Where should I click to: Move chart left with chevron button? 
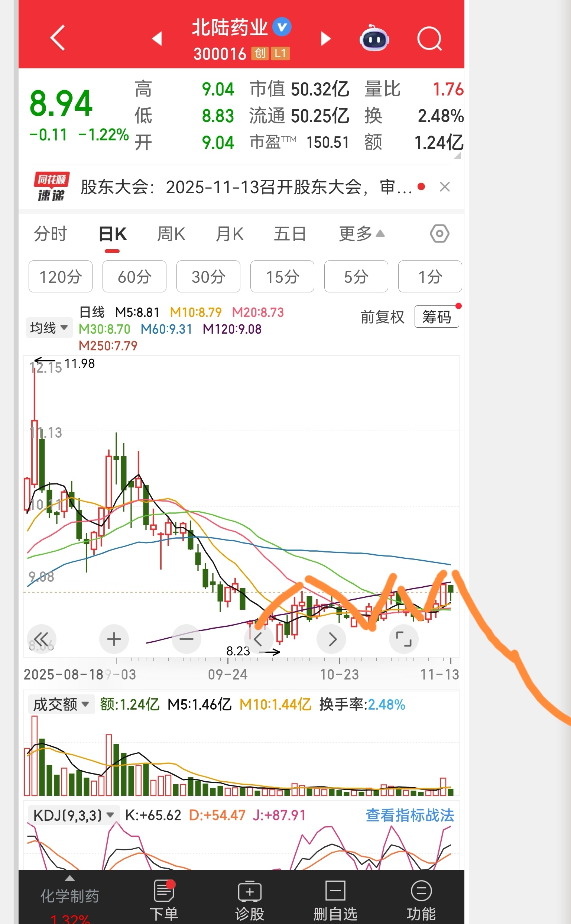[x=259, y=639]
